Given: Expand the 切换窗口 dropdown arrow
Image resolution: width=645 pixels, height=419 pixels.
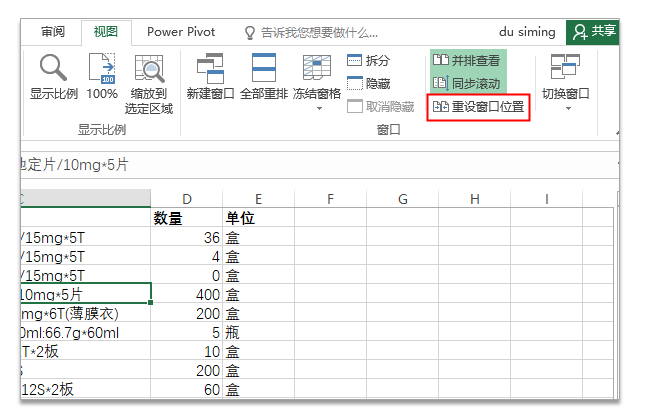Looking at the screenshot, I should pyautogui.click(x=568, y=109).
